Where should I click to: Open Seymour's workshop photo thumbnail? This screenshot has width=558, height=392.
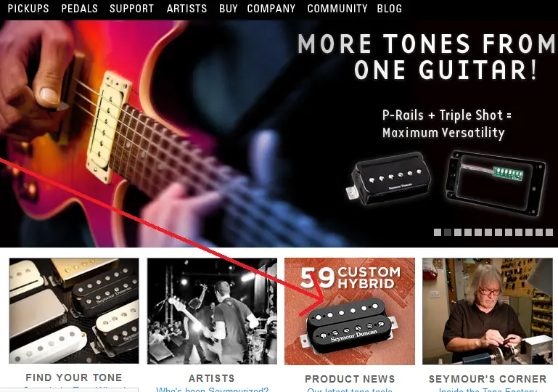(488, 311)
